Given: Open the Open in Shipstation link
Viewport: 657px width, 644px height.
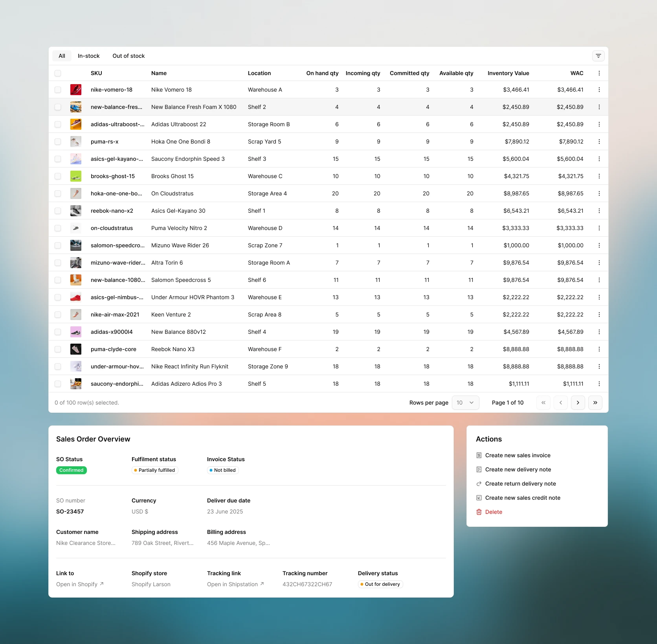Looking at the screenshot, I should pos(235,584).
